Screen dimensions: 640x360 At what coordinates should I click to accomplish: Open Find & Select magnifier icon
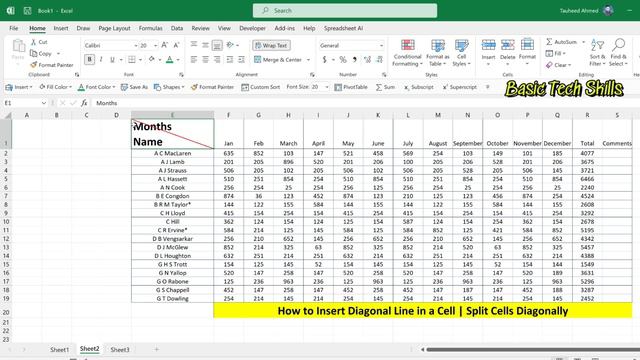(x=618, y=45)
